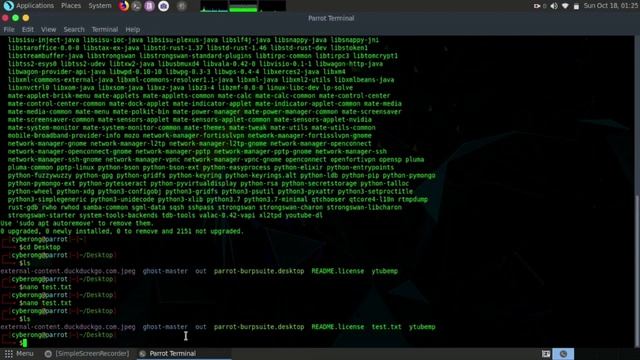Open the System menu
The height and width of the screenshot is (360, 640).
pos(100,6)
